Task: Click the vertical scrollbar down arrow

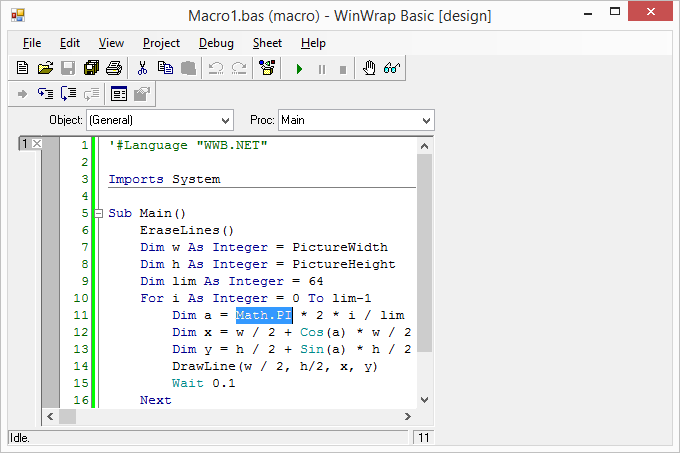Action: [425, 399]
